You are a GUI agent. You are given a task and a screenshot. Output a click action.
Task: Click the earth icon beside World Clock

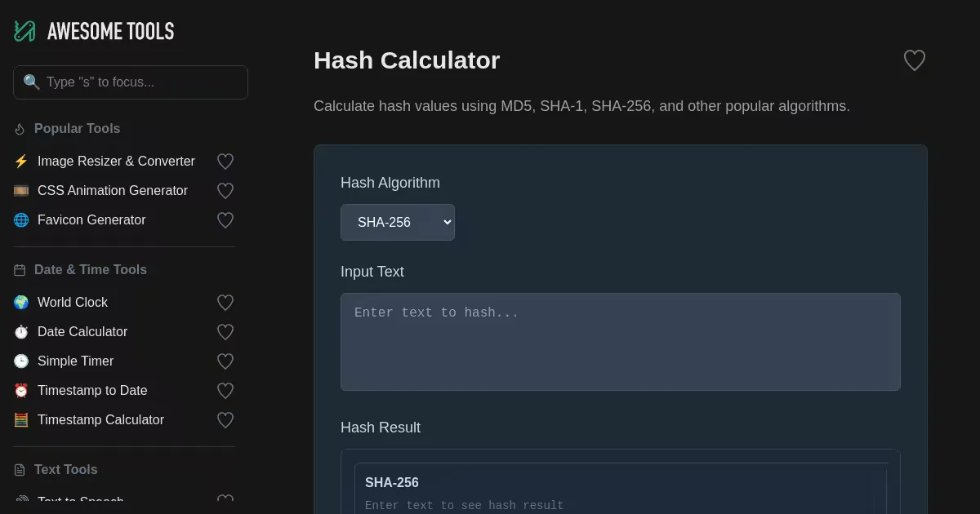click(x=21, y=303)
